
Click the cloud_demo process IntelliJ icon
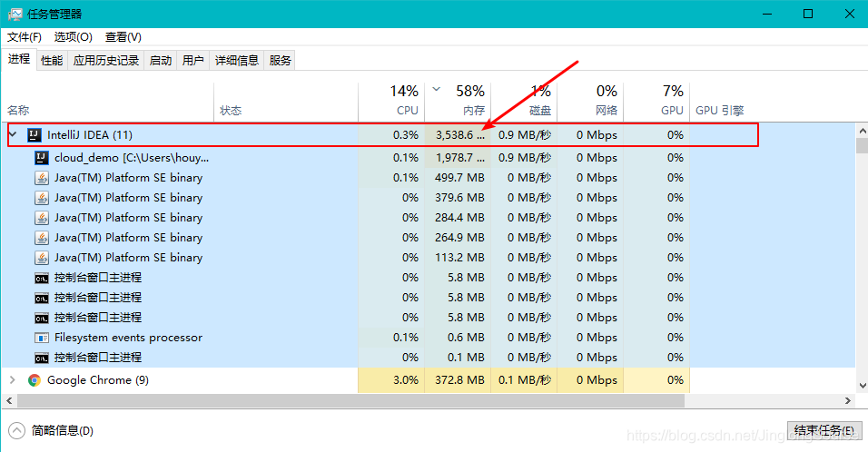pos(42,158)
